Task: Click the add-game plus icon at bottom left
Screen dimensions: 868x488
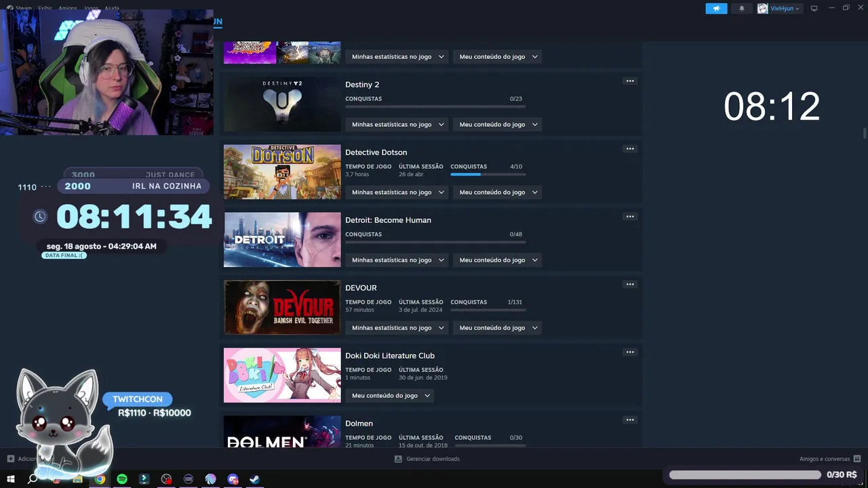Action: pyautogui.click(x=10, y=459)
